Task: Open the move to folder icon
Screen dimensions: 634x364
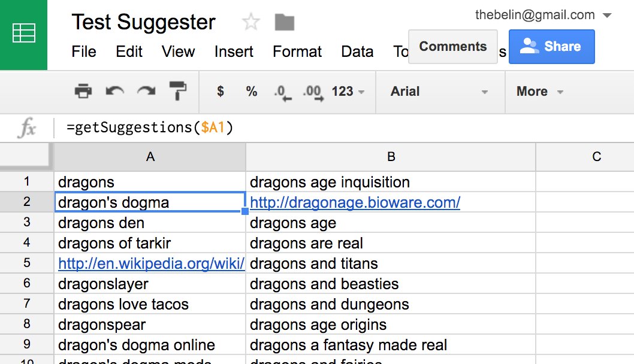Action: pos(285,22)
